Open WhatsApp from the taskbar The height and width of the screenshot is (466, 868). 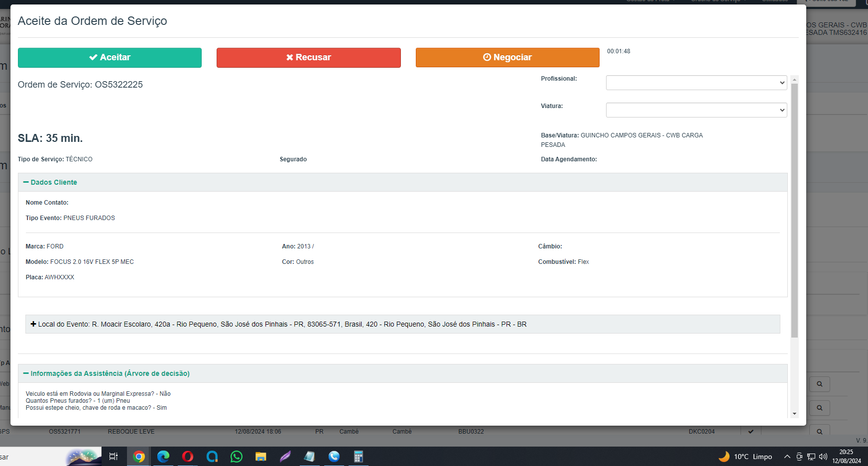pyautogui.click(x=237, y=457)
